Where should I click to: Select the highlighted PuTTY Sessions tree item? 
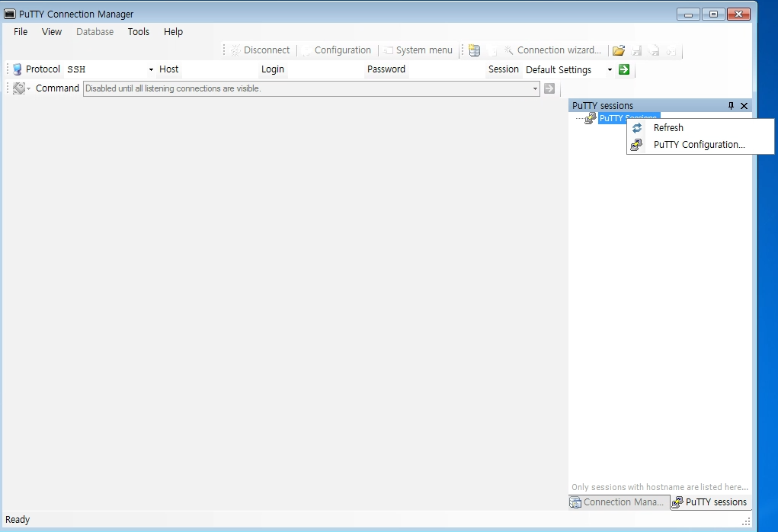tap(628, 118)
